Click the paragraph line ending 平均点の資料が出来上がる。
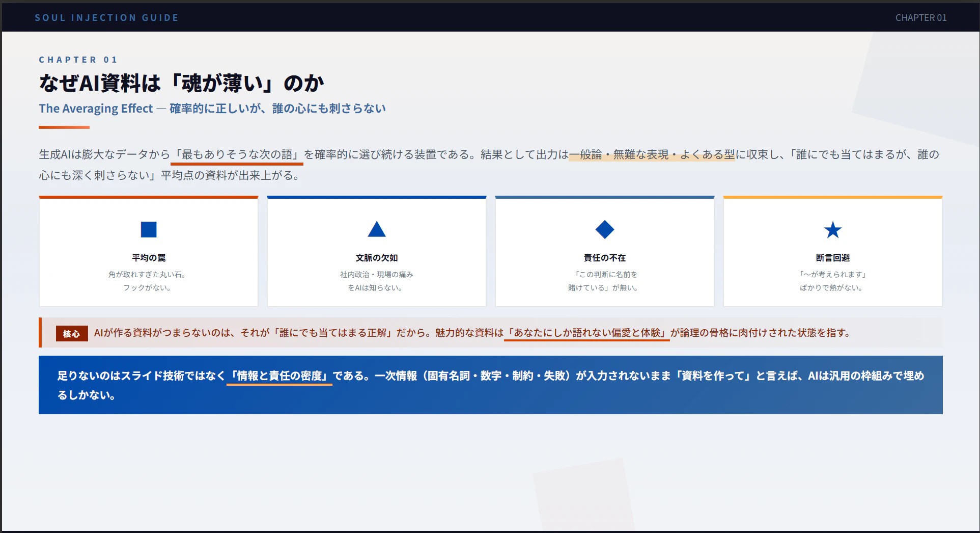The image size is (980, 533). (x=171, y=175)
